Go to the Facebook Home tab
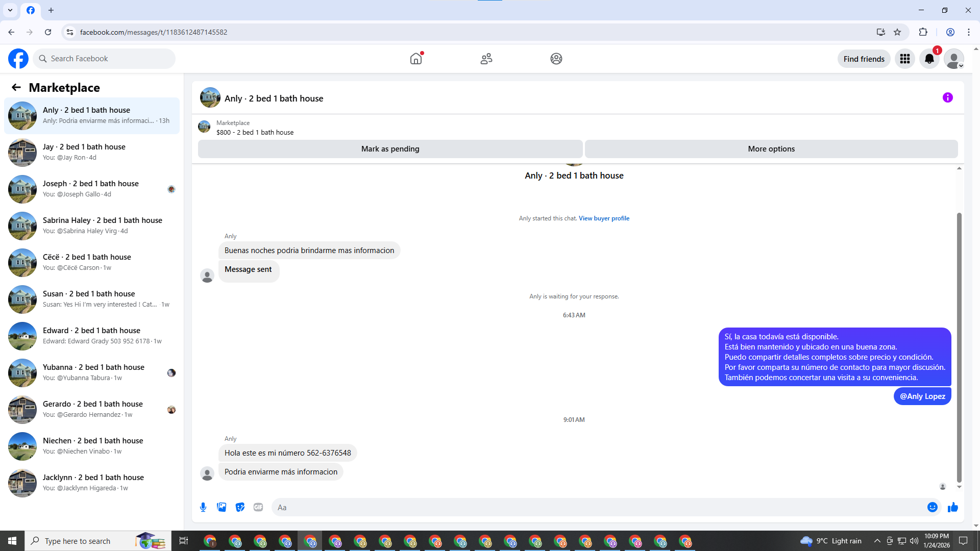 (416, 59)
